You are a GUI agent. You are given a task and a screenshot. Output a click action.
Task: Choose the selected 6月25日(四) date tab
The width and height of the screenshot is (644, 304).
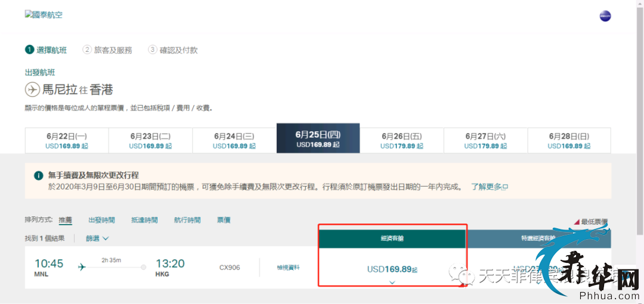[318, 138]
